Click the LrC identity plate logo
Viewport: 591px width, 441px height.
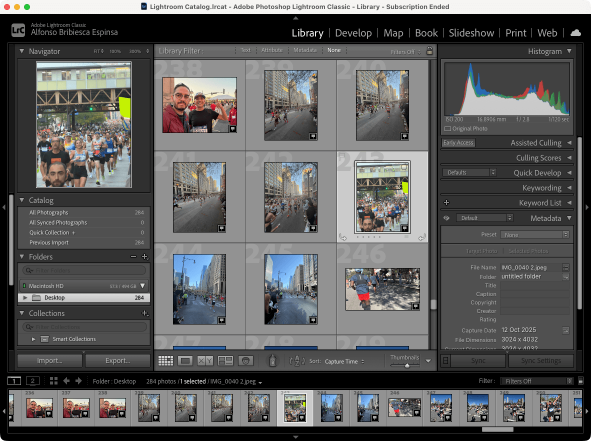pos(18,30)
